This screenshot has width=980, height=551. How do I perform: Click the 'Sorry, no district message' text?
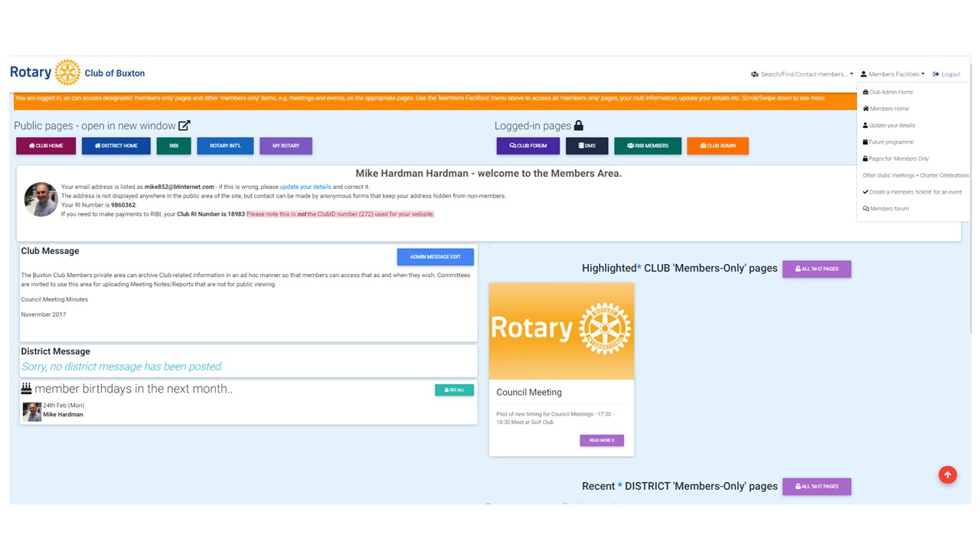pos(122,367)
